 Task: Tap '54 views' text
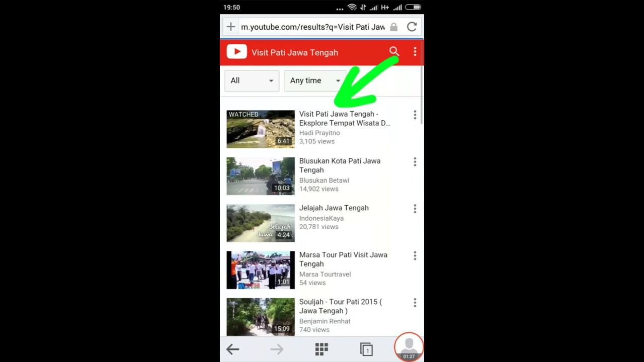coord(312,283)
